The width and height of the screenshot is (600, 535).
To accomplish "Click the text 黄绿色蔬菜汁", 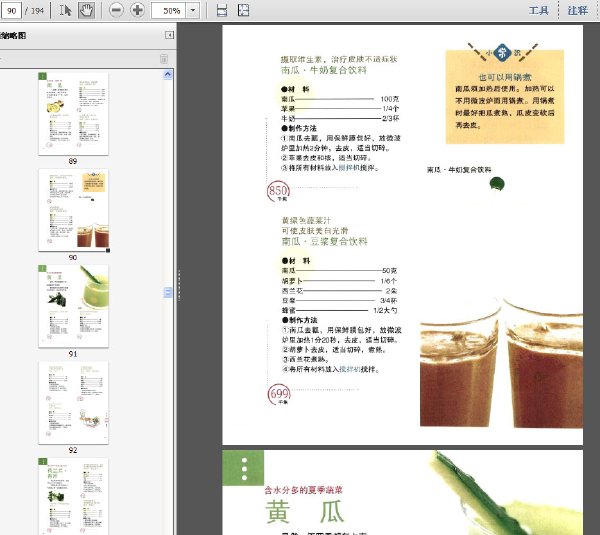I will pyautogui.click(x=306, y=220).
